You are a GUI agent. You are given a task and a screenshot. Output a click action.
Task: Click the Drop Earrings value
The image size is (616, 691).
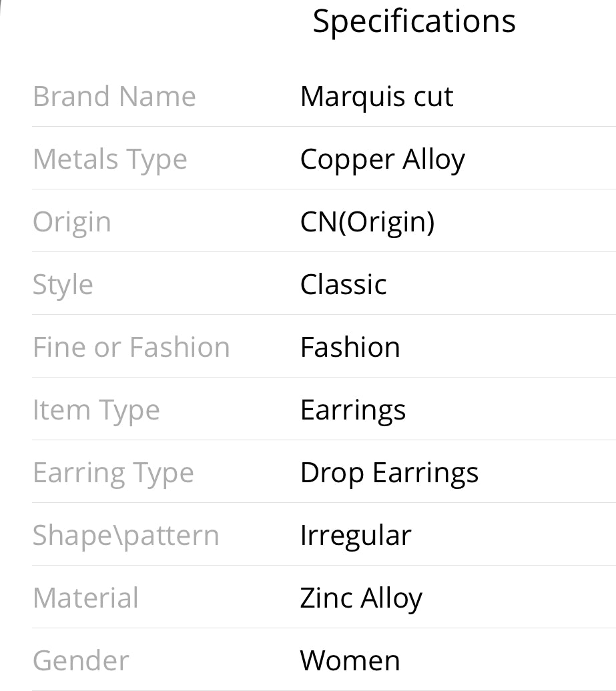click(389, 474)
